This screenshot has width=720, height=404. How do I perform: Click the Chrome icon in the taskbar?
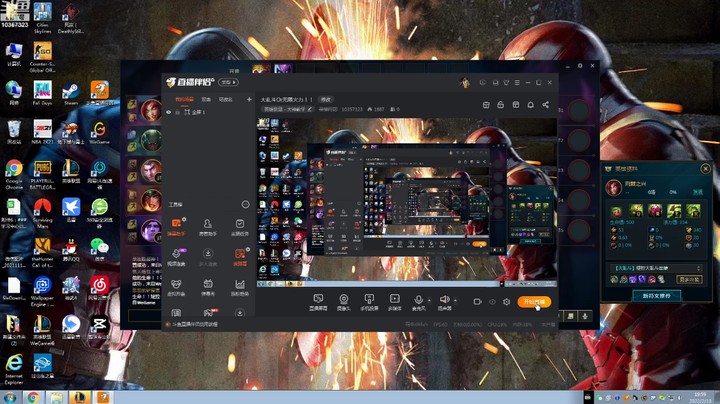tap(33, 398)
